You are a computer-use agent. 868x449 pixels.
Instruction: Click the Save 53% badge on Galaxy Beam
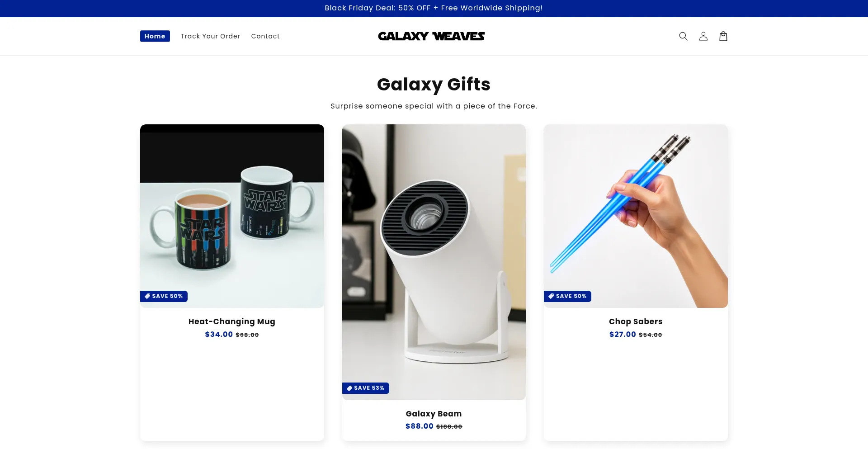365,388
